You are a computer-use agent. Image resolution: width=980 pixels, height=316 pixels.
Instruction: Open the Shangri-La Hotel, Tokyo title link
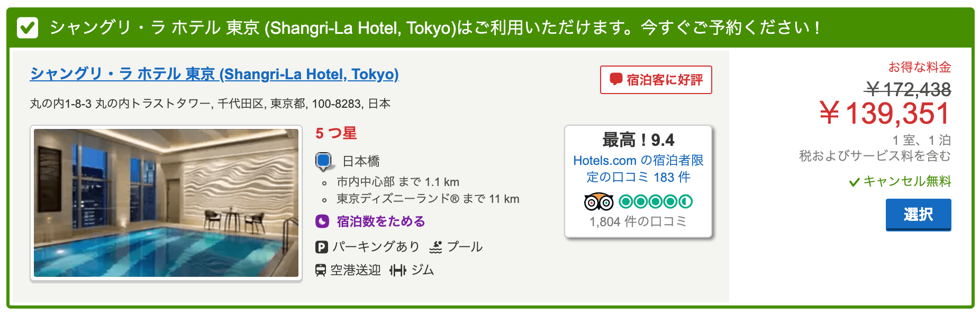(x=214, y=74)
